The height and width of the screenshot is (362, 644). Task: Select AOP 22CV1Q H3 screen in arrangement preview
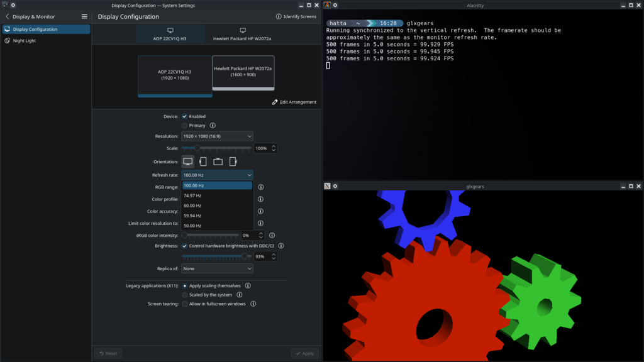click(x=175, y=76)
